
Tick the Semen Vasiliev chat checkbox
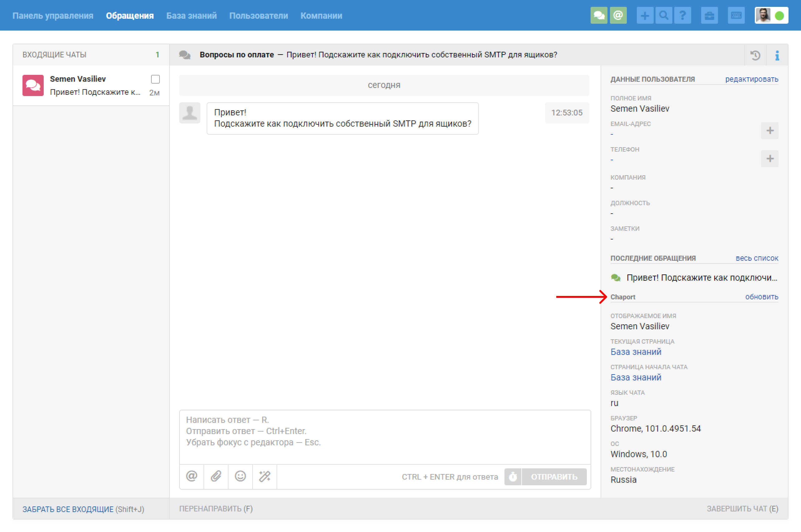155,79
